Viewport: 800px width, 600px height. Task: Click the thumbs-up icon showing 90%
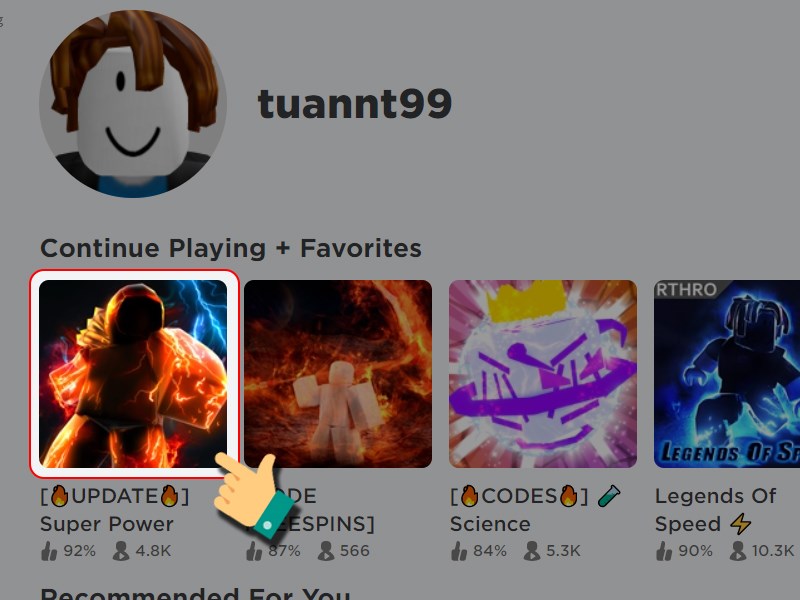[x=664, y=551]
